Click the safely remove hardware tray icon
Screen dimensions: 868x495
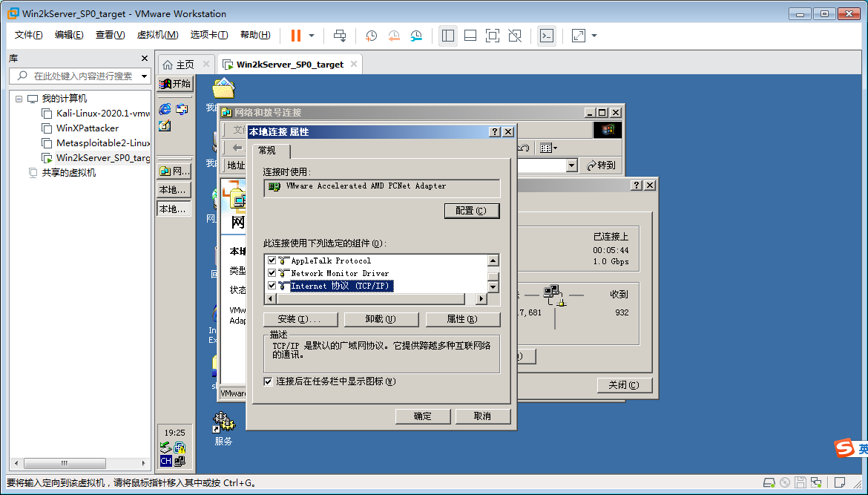(165, 447)
